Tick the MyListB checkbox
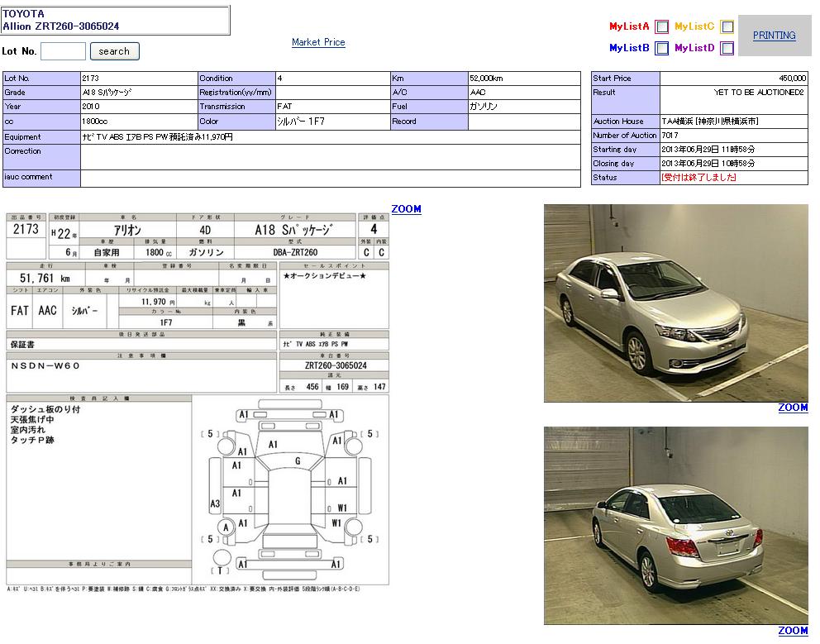 tap(662, 49)
